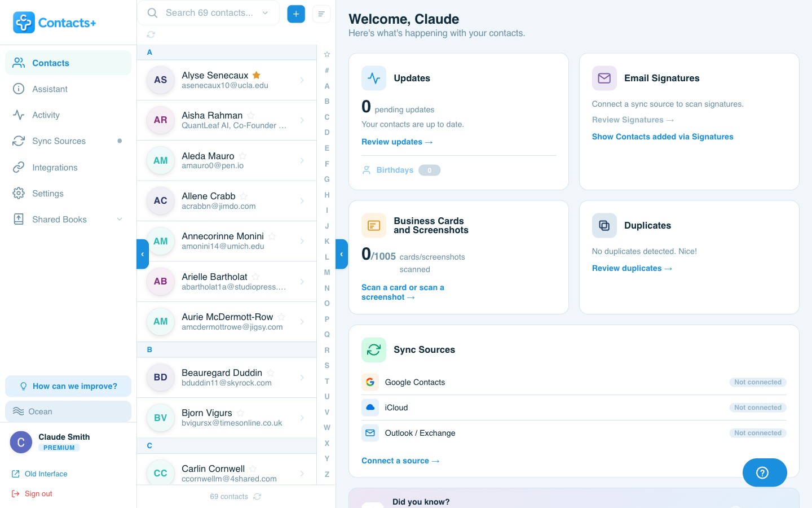The width and height of the screenshot is (812, 508).
Task: Jump to # in alphabet index
Action: [x=327, y=70]
